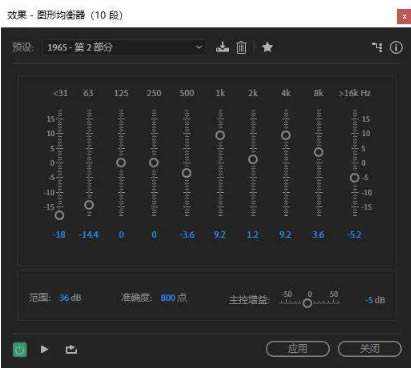Screen dimensions: 411x368
Task: Save the current settings as a preset
Action: tap(222, 47)
